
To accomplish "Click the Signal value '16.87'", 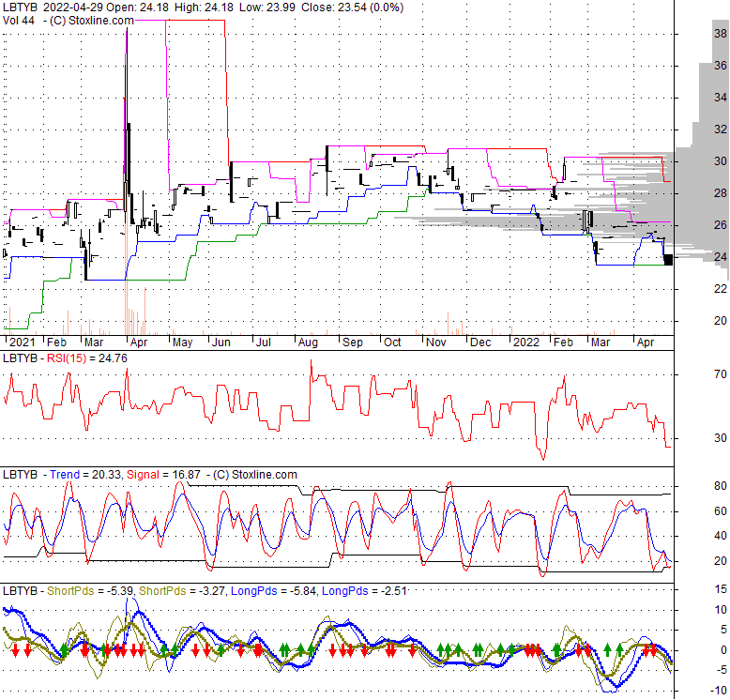I will click(186, 474).
